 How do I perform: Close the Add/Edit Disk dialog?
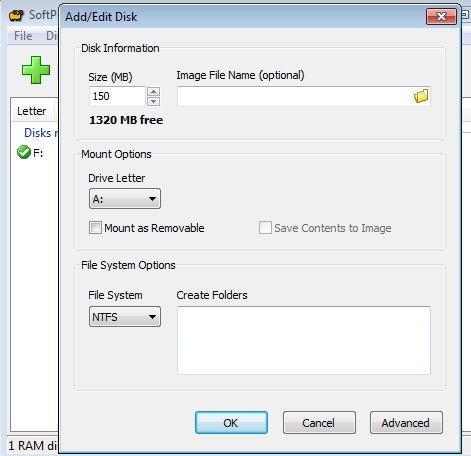(x=441, y=16)
